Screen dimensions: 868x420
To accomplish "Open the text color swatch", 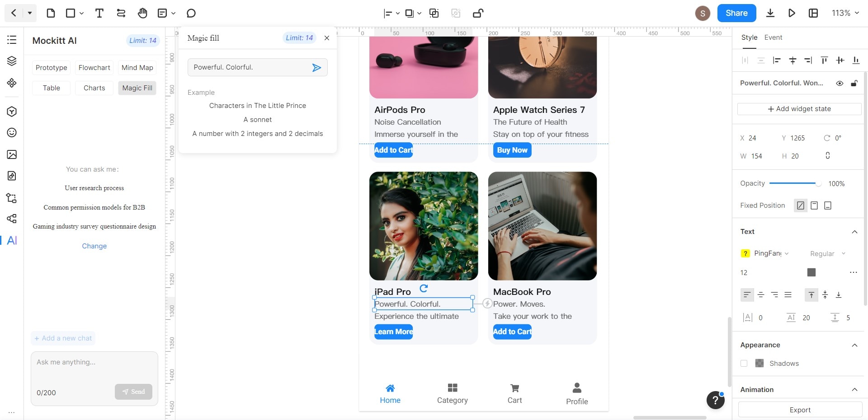I will click(x=811, y=272).
